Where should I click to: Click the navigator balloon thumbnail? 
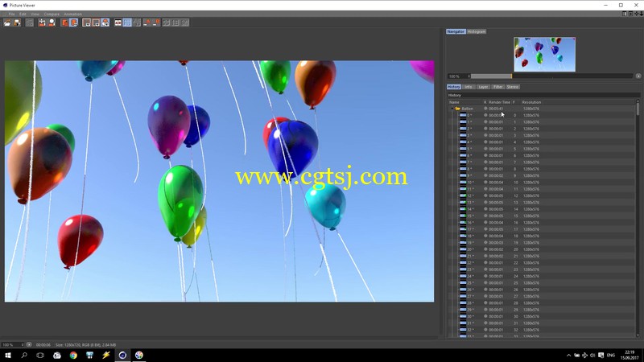coord(544,54)
